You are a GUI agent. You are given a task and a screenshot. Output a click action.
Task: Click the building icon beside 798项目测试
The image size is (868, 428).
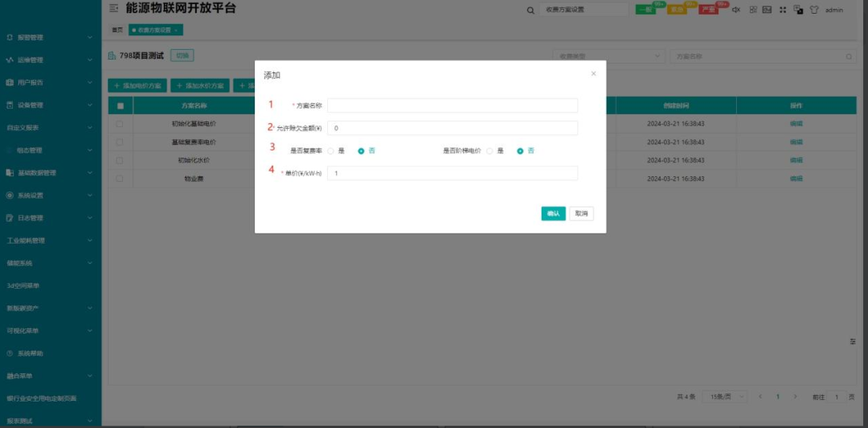click(112, 56)
